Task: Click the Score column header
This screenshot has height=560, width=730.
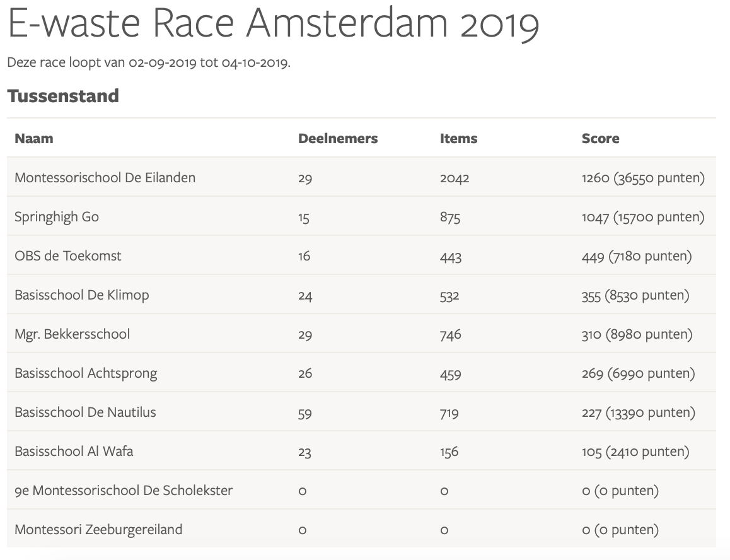Action: [x=600, y=139]
